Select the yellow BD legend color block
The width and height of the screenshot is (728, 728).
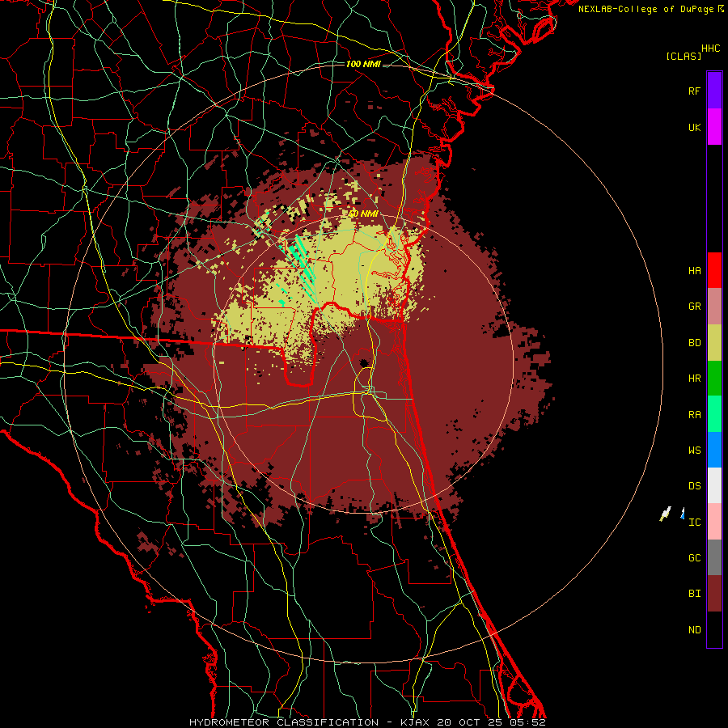tap(714, 343)
